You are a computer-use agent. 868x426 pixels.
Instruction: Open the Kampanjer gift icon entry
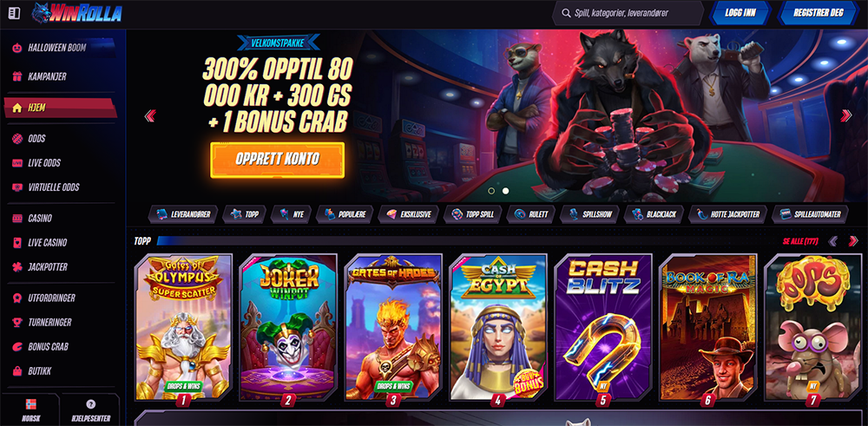pos(47,76)
